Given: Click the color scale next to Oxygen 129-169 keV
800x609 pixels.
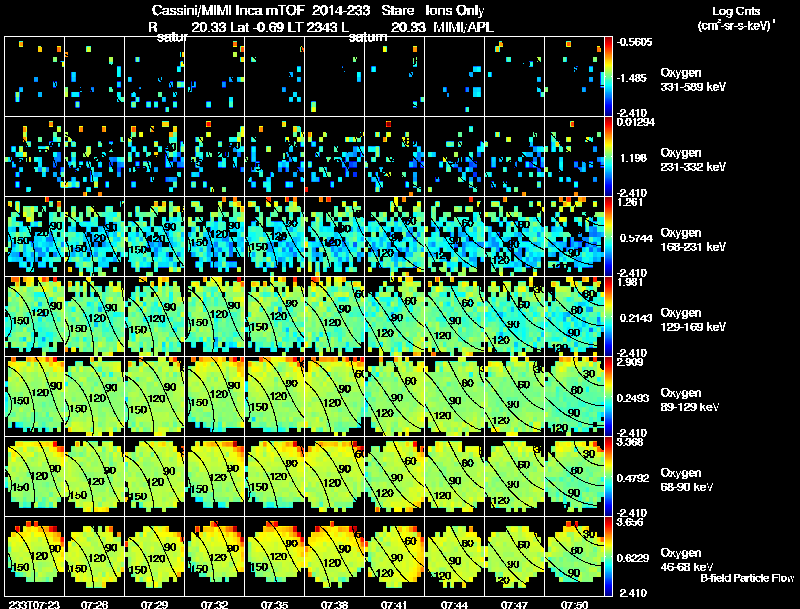Looking at the screenshot, I should click(608, 316).
